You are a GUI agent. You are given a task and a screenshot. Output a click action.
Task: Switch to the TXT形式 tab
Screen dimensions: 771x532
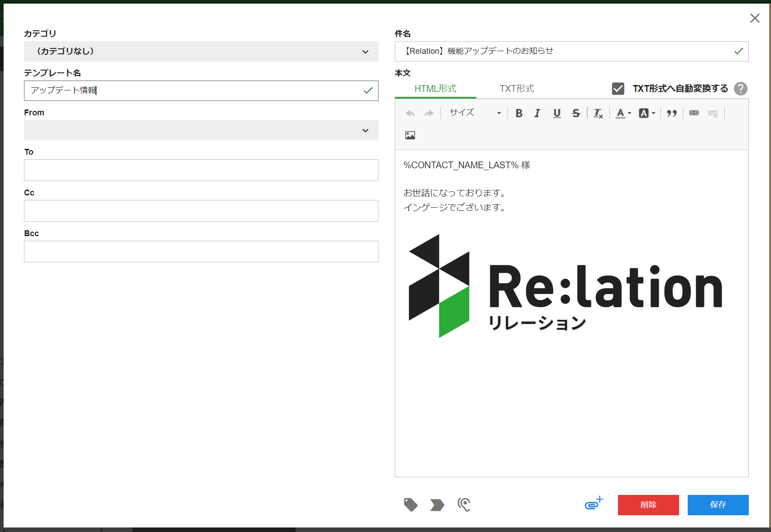pos(517,89)
